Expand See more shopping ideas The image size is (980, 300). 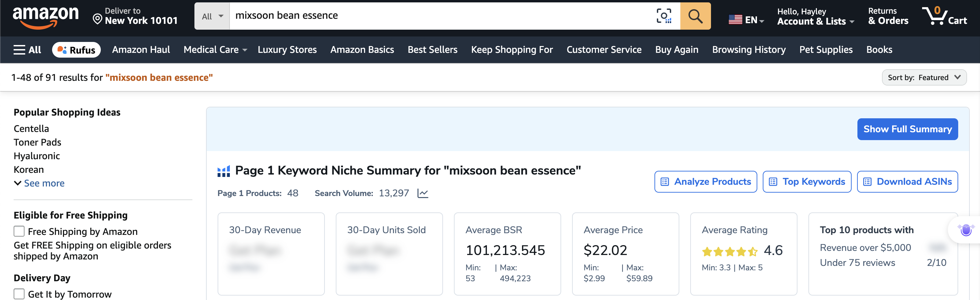click(x=39, y=183)
